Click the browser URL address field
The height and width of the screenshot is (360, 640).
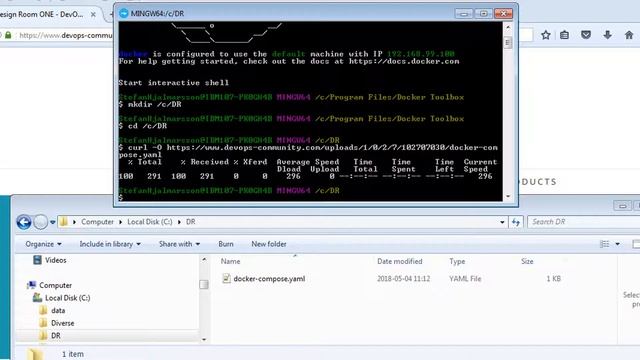pos(65,36)
